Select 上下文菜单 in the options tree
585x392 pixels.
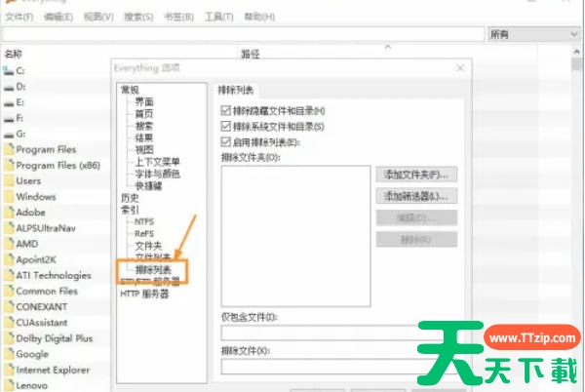pyautogui.click(x=157, y=162)
